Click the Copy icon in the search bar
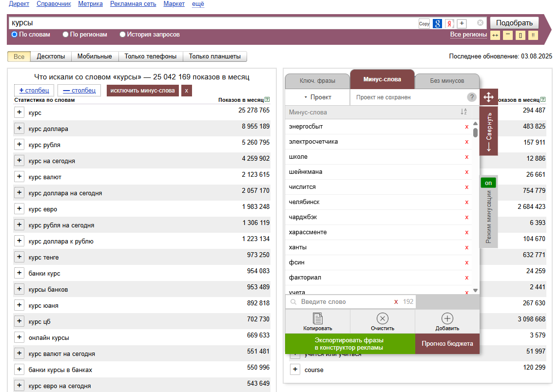 click(425, 23)
